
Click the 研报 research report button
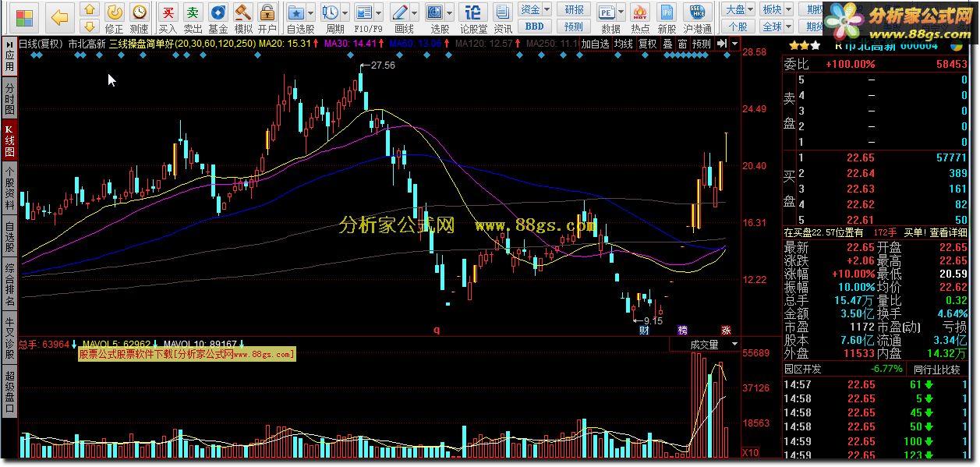pyautogui.click(x=575, y=9)
